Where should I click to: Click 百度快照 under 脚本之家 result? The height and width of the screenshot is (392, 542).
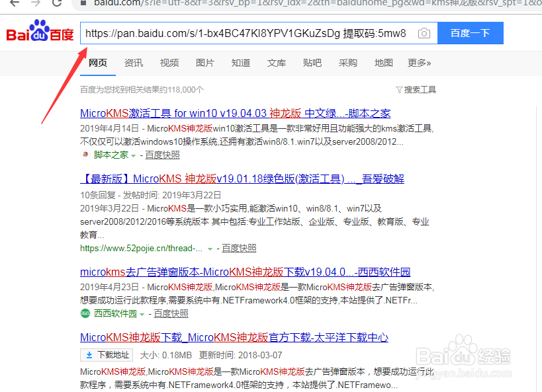[x=162, y=155]
